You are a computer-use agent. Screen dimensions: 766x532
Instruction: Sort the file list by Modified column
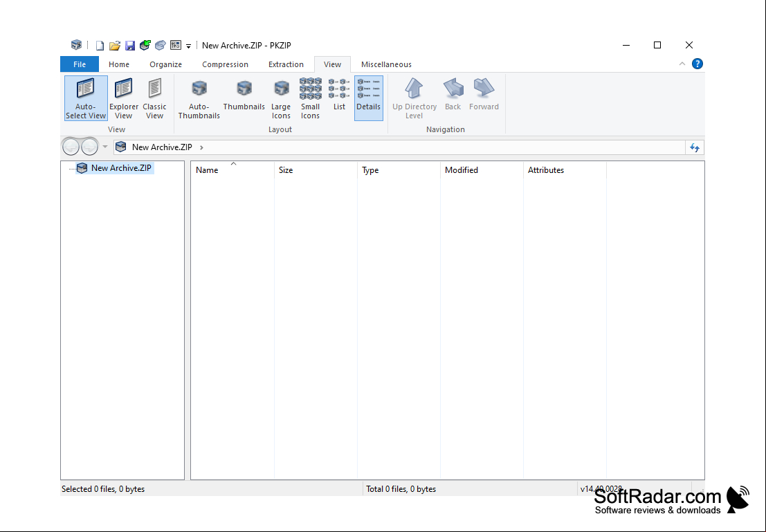pos(482,170)
